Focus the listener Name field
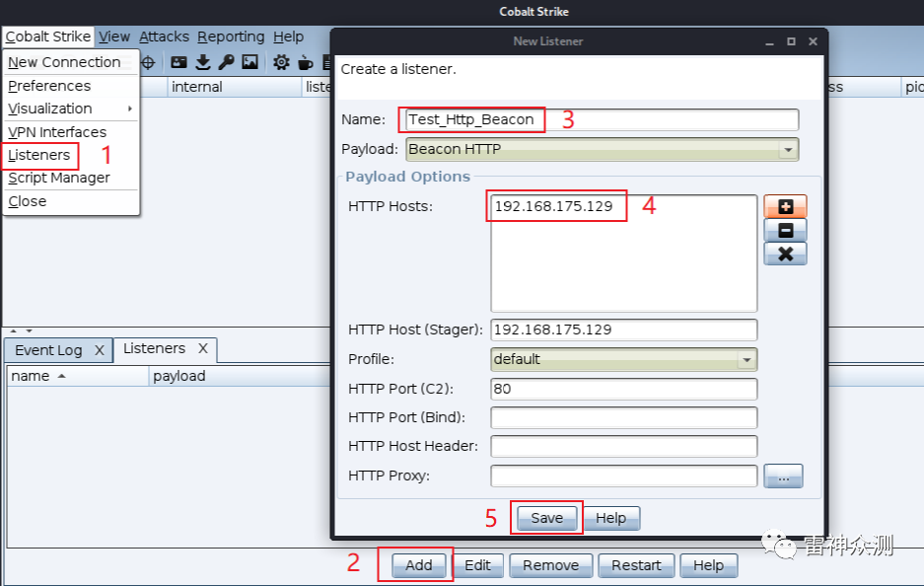This screenshot has height=586, width=924. click(602, 119)
